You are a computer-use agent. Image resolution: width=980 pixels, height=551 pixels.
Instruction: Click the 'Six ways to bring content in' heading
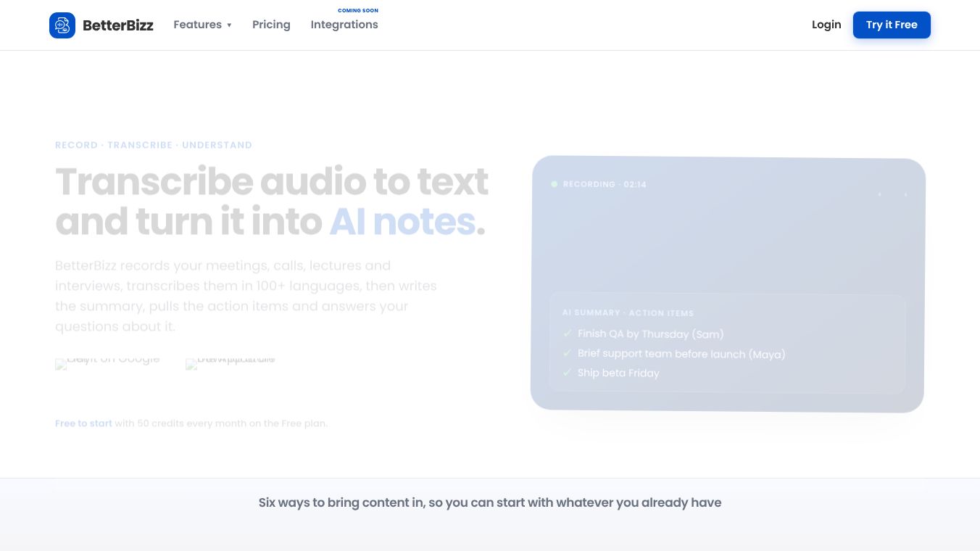[490, 502]
